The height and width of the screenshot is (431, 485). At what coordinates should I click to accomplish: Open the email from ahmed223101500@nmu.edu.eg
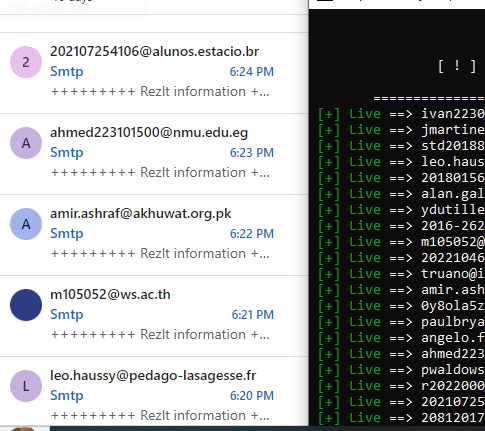[x=154, y=154]
